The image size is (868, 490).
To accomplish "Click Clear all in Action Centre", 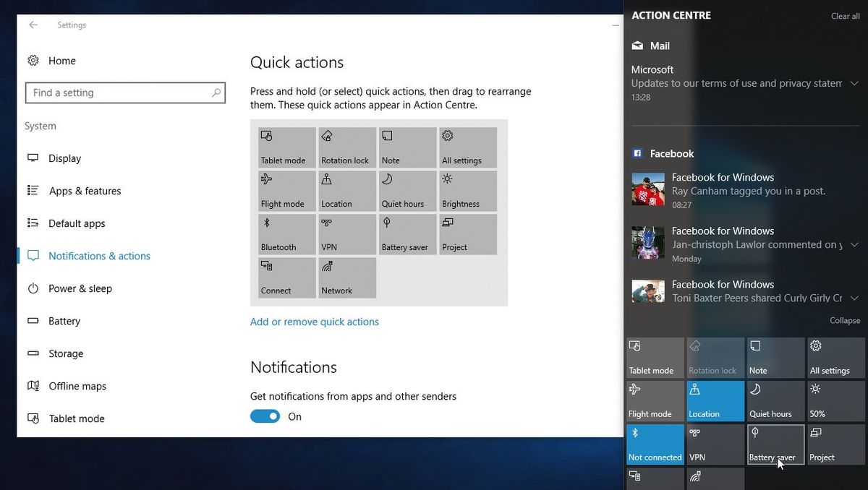I will click(845, 16).
